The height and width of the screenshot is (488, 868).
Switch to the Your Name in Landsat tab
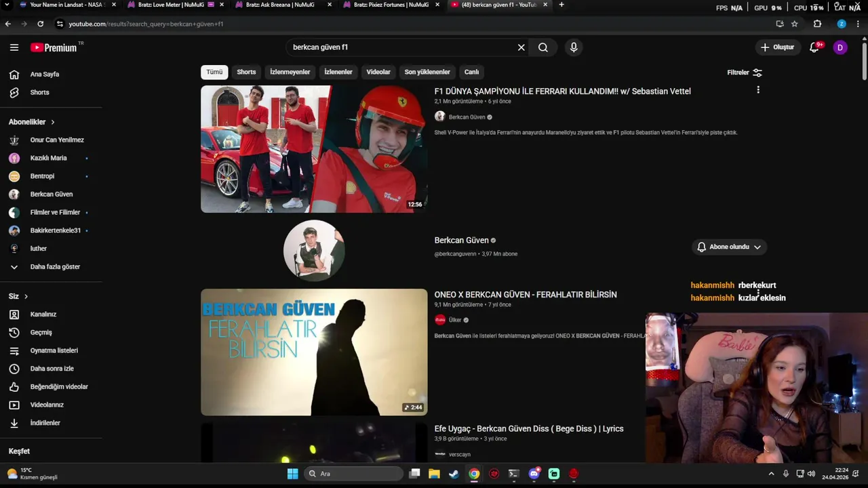(x=66, y=5)
